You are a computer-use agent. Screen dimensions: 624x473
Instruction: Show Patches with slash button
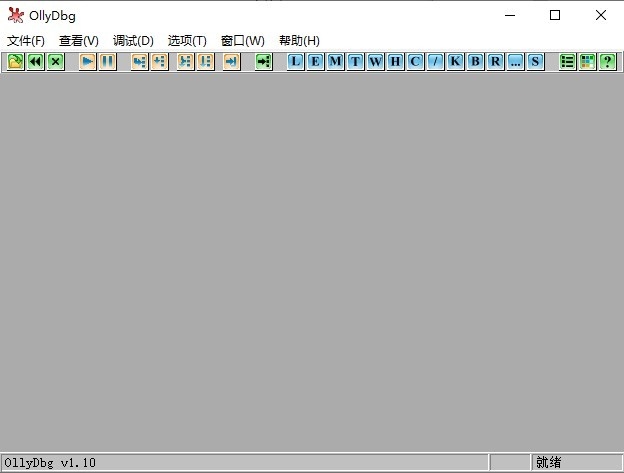(435, 62)
